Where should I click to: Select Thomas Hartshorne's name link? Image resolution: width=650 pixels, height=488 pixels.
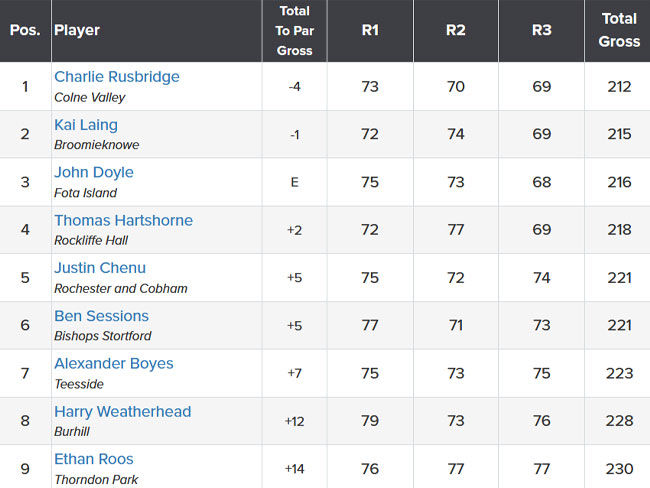(x=123, y=220)
